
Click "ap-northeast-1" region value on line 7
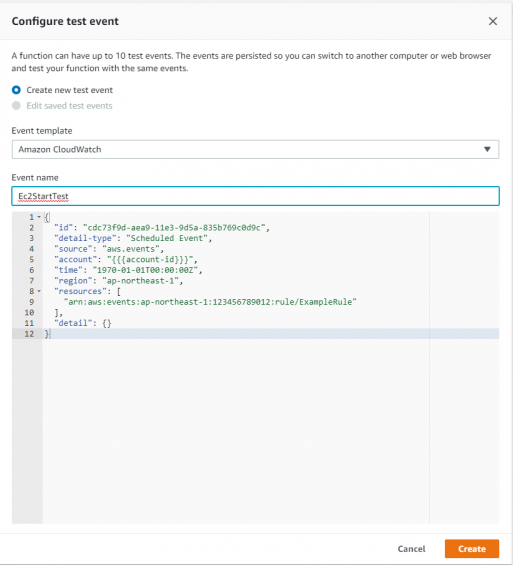(140, 281)
